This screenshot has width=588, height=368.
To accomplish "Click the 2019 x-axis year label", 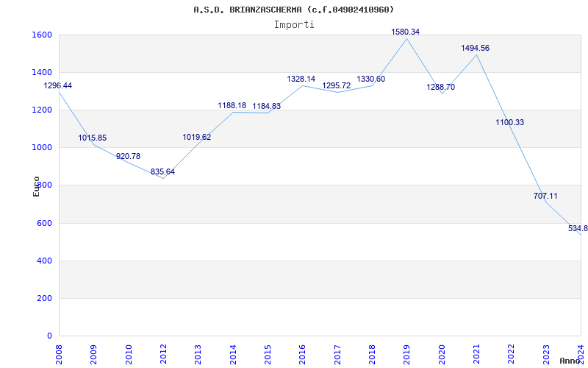I will (407, 354).
